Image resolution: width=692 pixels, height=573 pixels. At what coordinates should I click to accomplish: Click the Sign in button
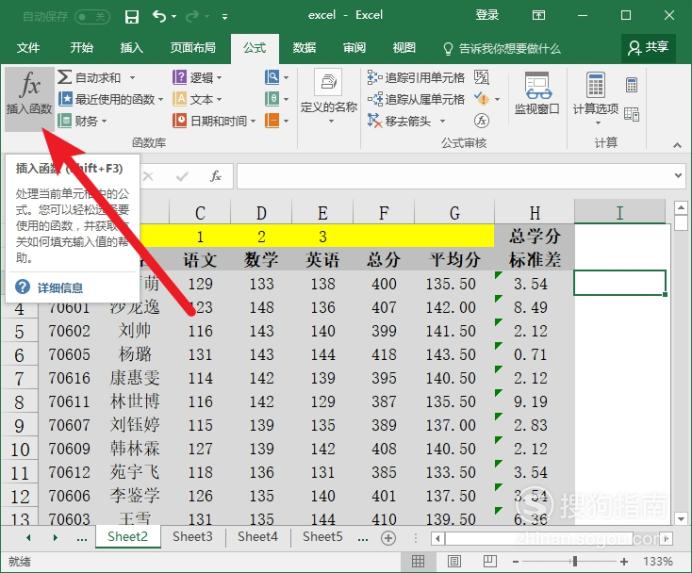[x=487, y=15]
